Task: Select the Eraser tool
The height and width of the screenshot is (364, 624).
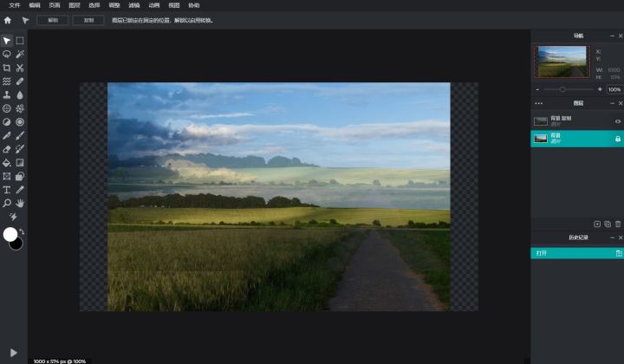Action: coord(7,149)
